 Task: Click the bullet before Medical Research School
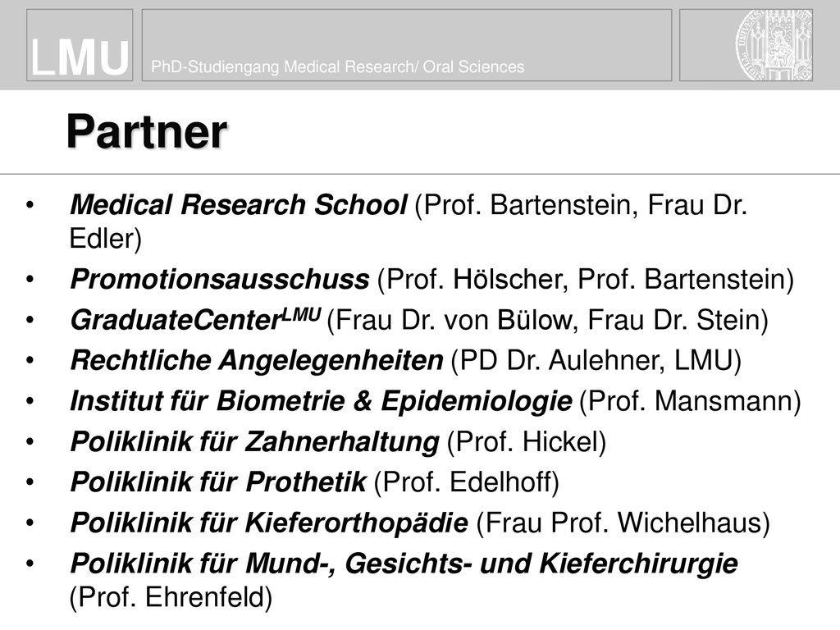[x=30, y=205]
